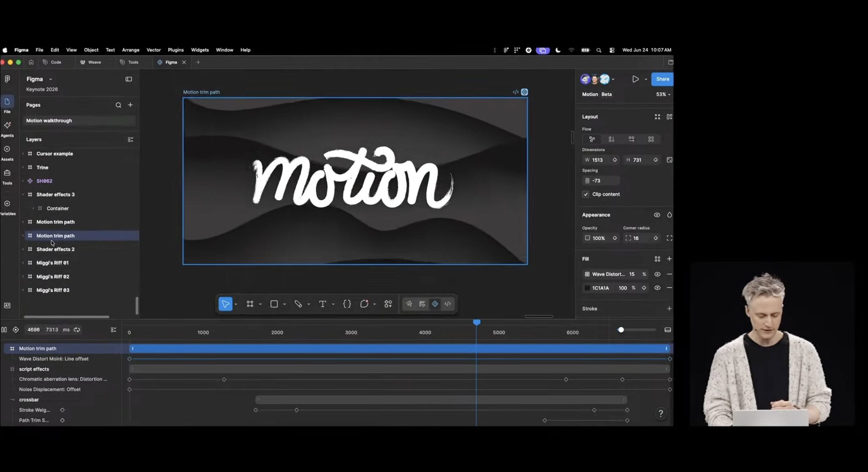This screenshot has width=868, height=472.
Task: Switch to Dev Mode code icon
Action: tap(448, 304)
